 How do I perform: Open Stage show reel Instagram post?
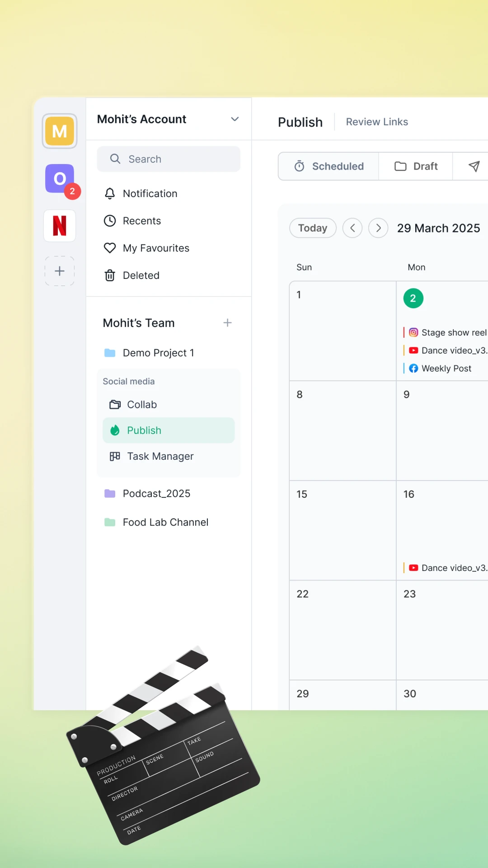pos(446,333)
